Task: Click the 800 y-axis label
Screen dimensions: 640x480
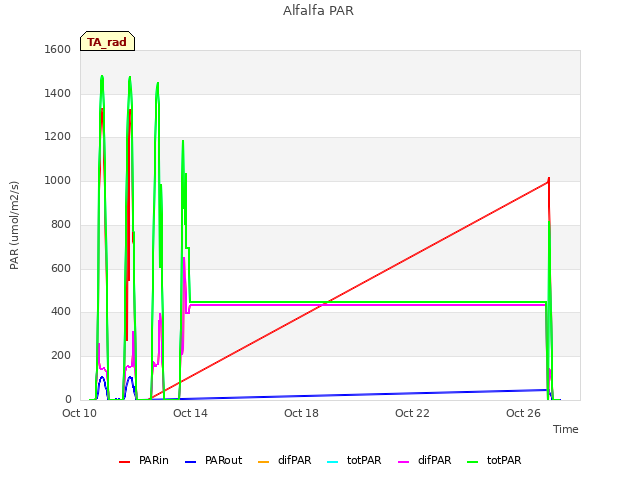Action: (x=61, y=224)
